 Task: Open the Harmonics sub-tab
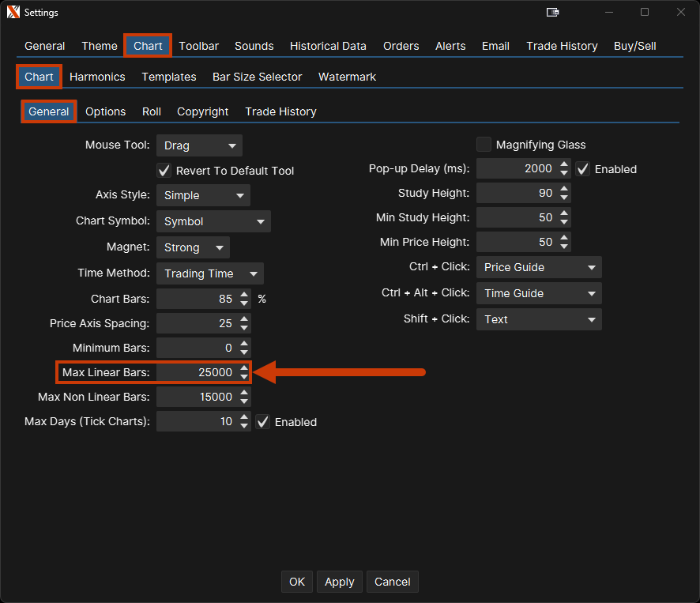pyautogui.click(x=97, y=77)
